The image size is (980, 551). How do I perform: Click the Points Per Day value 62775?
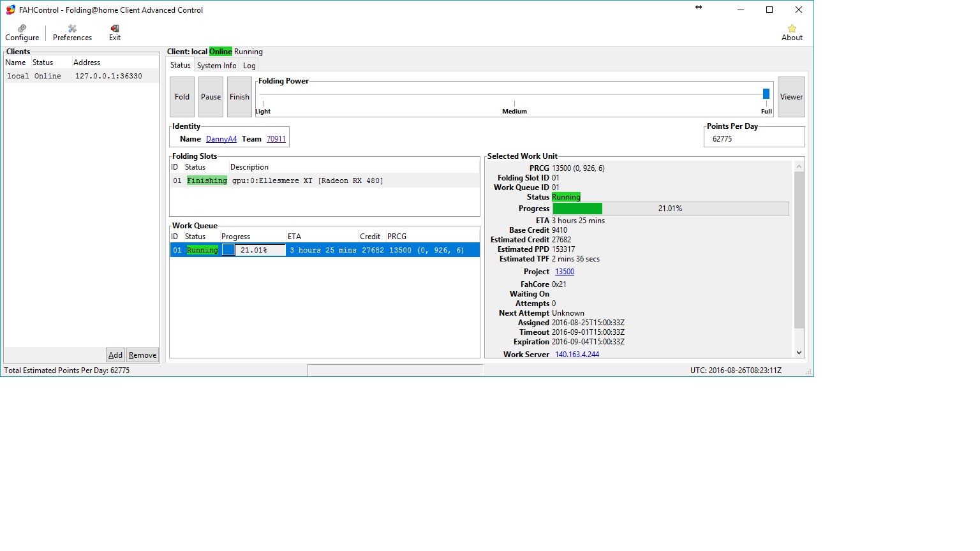click(x=722, y=139)
